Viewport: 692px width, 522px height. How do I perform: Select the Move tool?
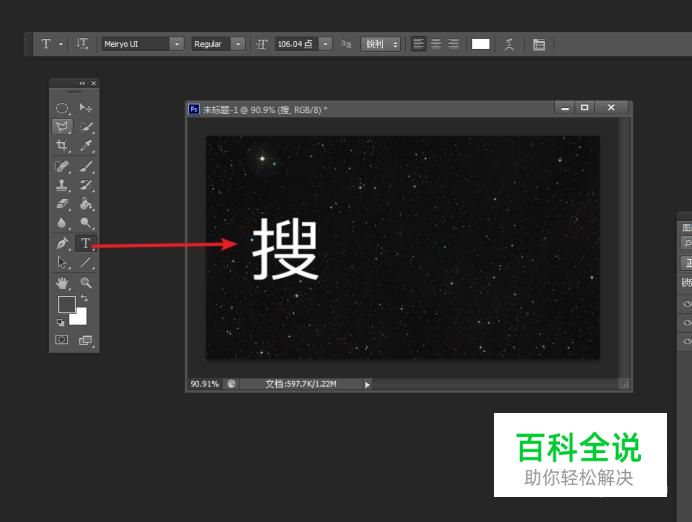(86, 108)
